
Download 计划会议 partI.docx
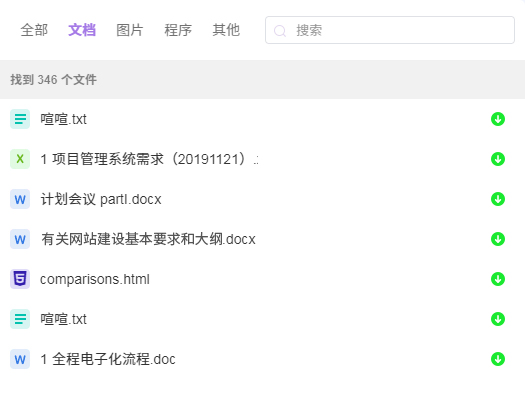click(498, 199)
